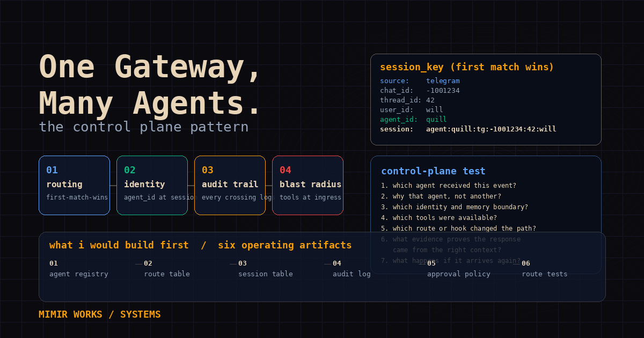The width and height of the screenshot is (644, 338).
Task: Select the 01 routing card
Action: click(x=74, y=185)
